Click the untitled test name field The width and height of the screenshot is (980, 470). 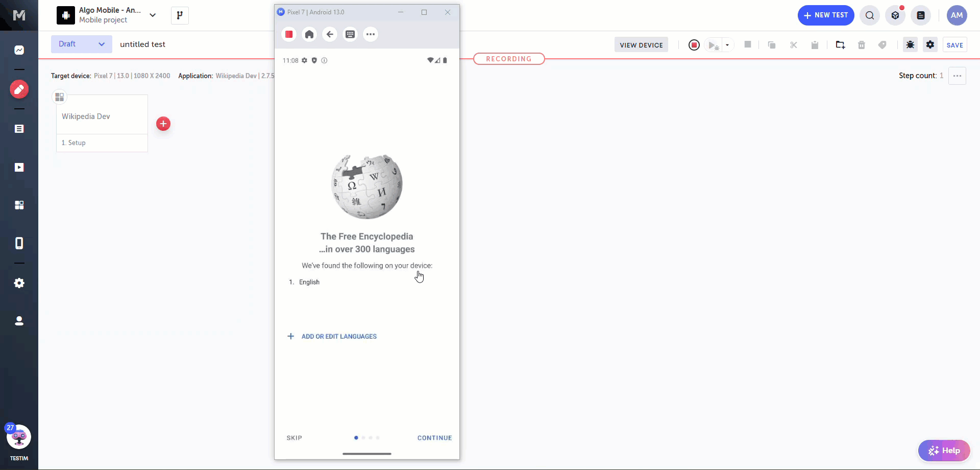pyautogui.click(x=143, y=44)
